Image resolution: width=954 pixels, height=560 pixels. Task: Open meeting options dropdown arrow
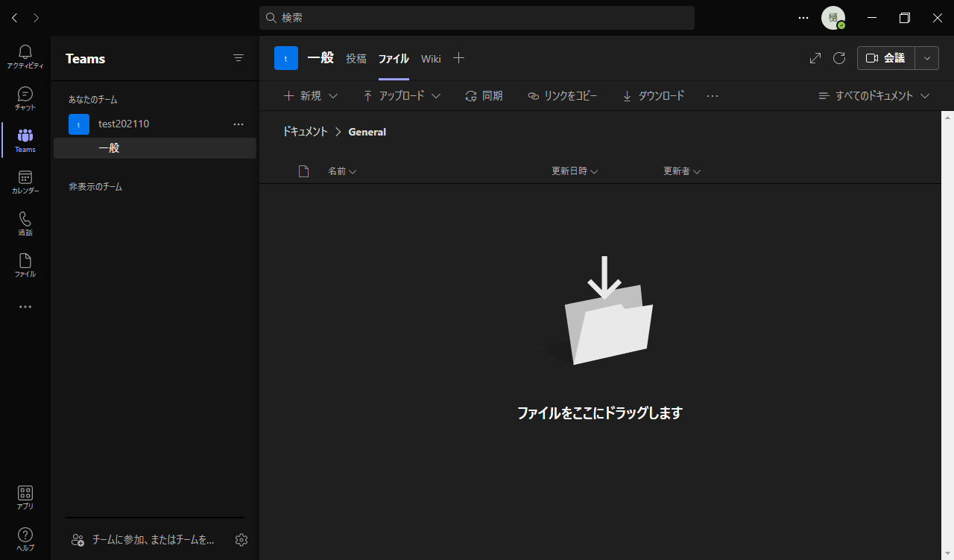pyautogui.click(x=927, y=58)
